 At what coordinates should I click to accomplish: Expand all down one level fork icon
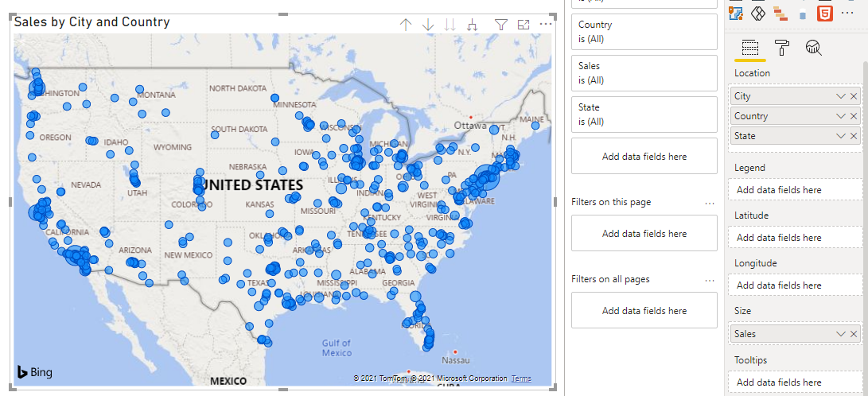(x=473, y=25)
